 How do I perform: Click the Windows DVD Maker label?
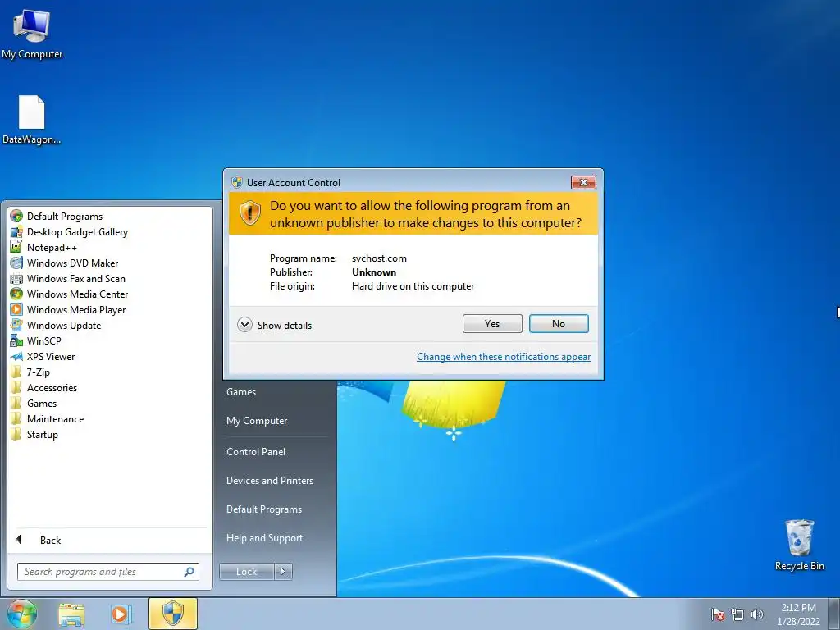tap(72, 263)
